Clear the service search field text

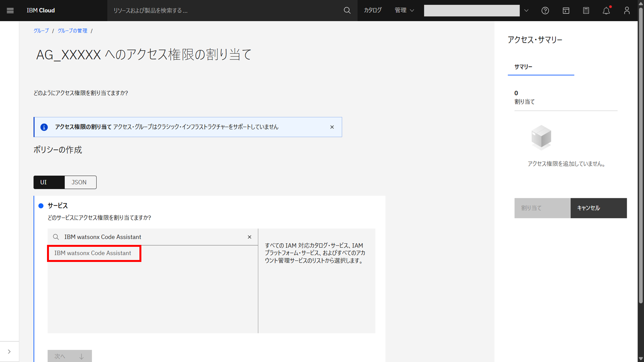coord(250,237)
